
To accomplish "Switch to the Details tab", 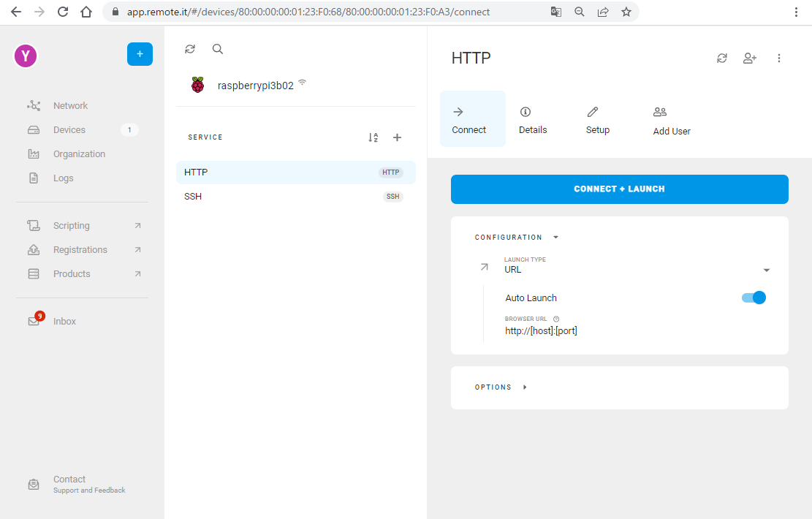I will tap(532, 119).
